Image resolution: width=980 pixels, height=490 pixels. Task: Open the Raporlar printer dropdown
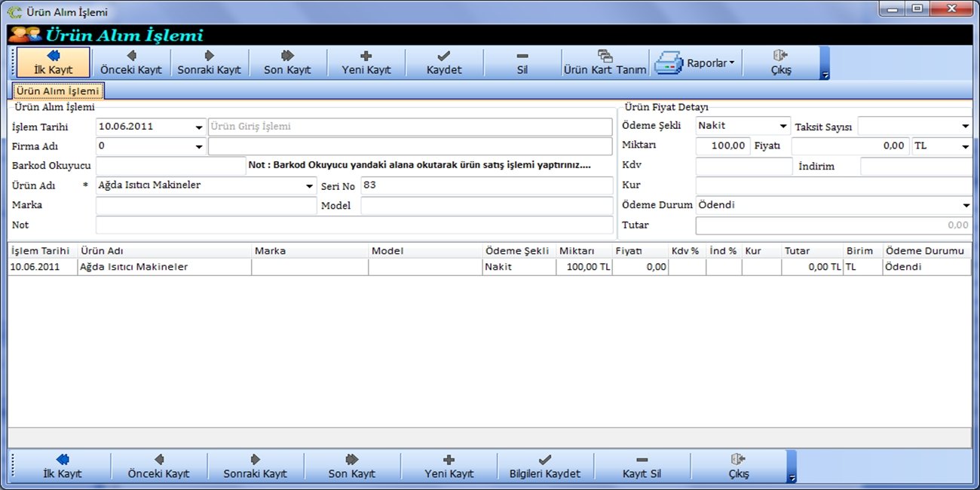[697, 63]
